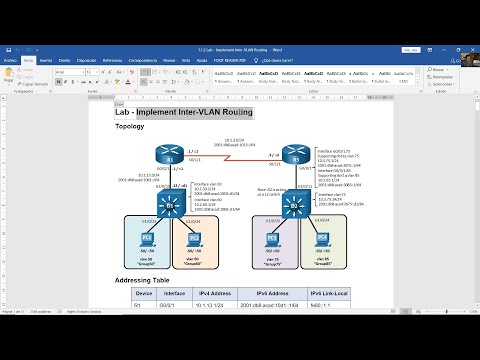Collapse the ribbon with the arrow
Viewport: 480px width, 360px height.
(x=477, y=91)
